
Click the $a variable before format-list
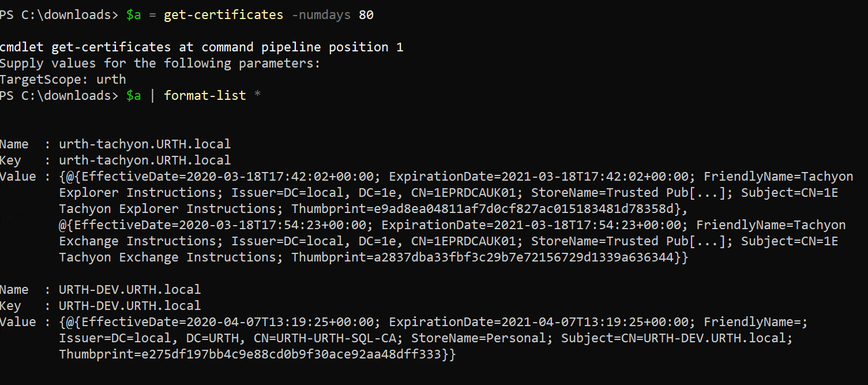click(x=133, y=96)
